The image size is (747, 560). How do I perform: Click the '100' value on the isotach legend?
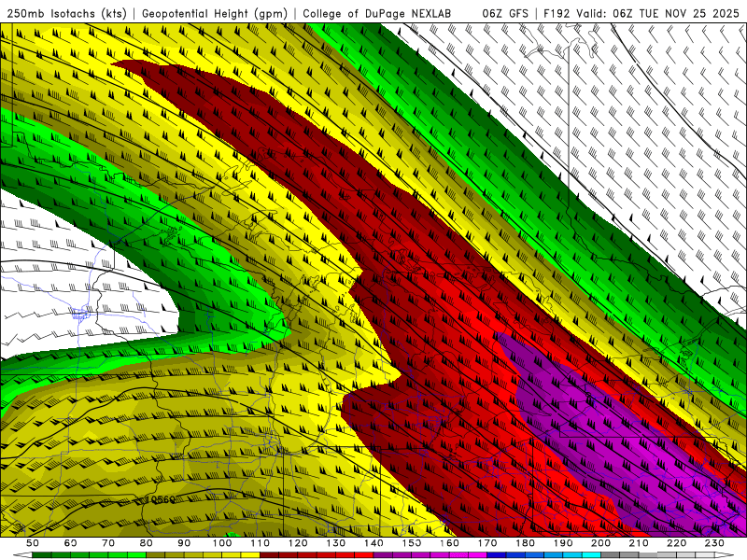point(222,543)
